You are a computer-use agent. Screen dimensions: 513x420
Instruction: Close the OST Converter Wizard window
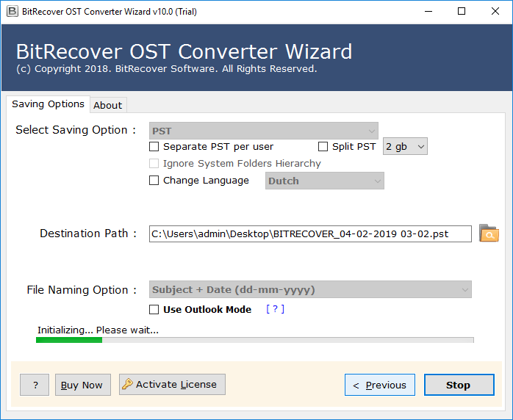click(x=495, y=12)
